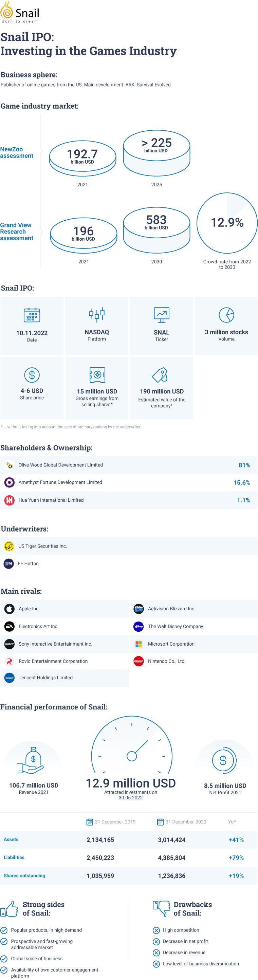This screenshot has width=258, height=980.
Task: Click the thumbs-down Drawbacks icon
Action: click(x=161, y=909)
